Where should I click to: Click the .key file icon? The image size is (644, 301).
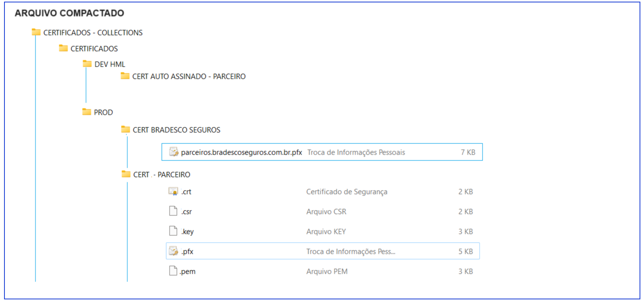pos(173,231)
